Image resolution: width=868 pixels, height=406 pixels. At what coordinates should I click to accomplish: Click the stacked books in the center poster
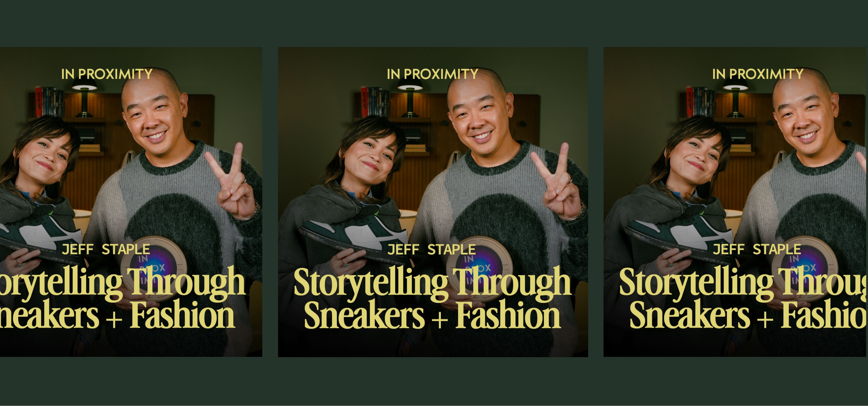[375, 102]
